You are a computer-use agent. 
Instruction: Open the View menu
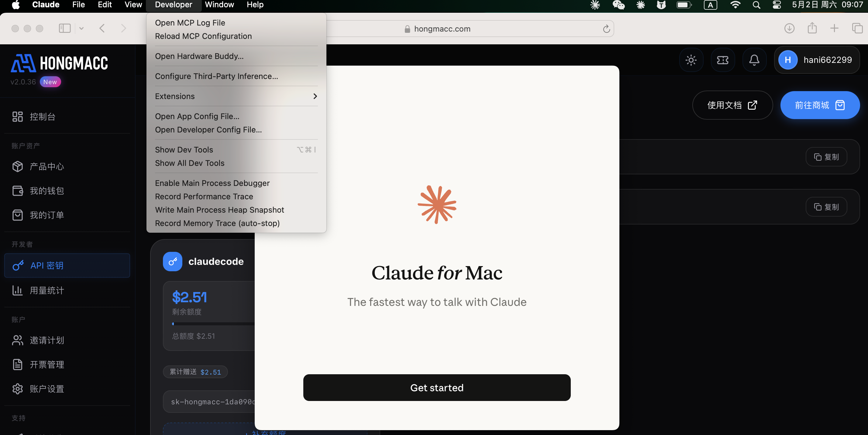click(x=133, y=5)
